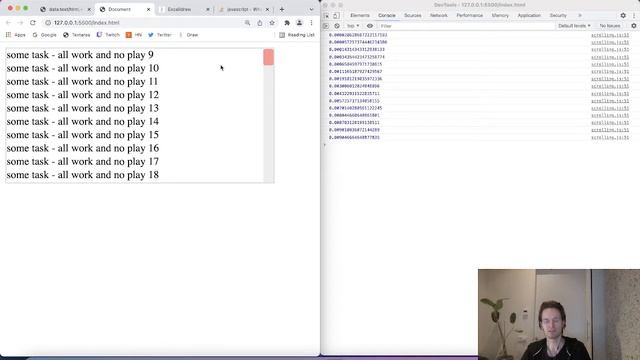Open the DevTools Application panel
640x360 pixels.
pyautogui.click(x=529, y=16)
